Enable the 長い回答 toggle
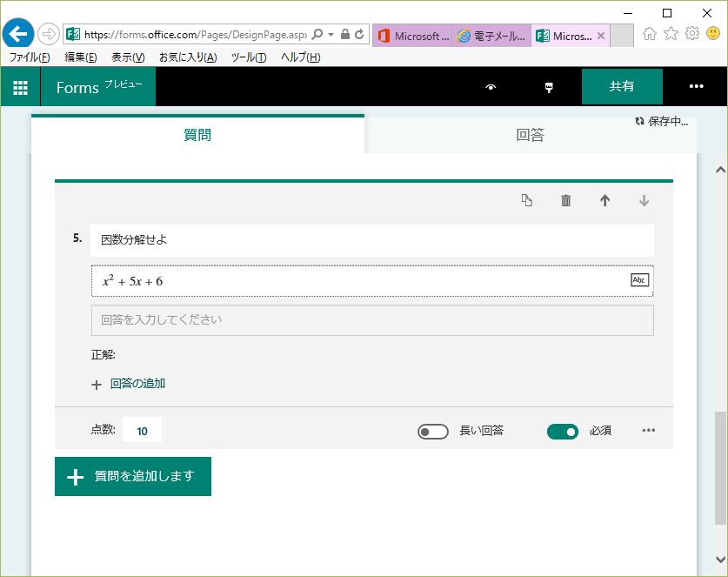This screenshot has height=577, width=728. coord(433,431)
